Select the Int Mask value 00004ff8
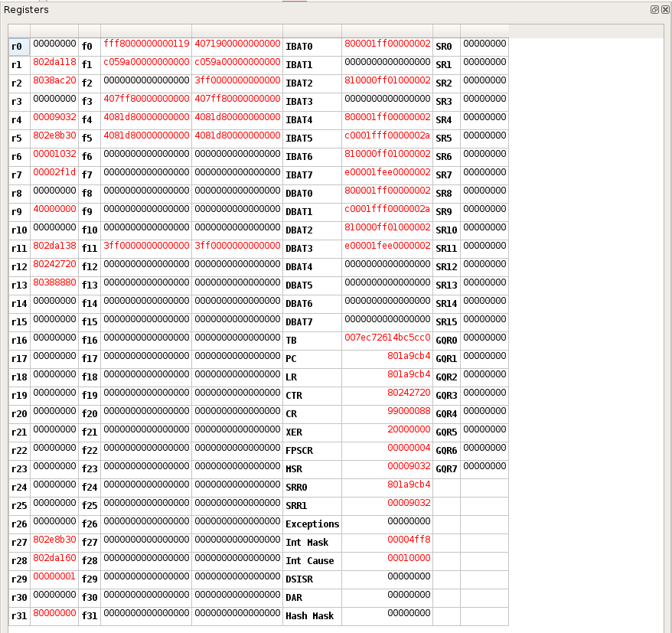 [x=409, y=540]
